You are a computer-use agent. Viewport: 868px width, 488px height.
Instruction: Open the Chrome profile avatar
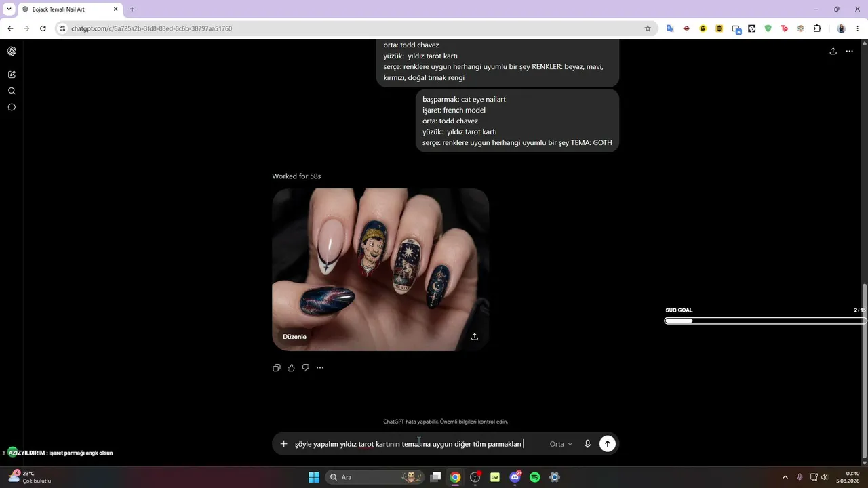pos(842,28)
